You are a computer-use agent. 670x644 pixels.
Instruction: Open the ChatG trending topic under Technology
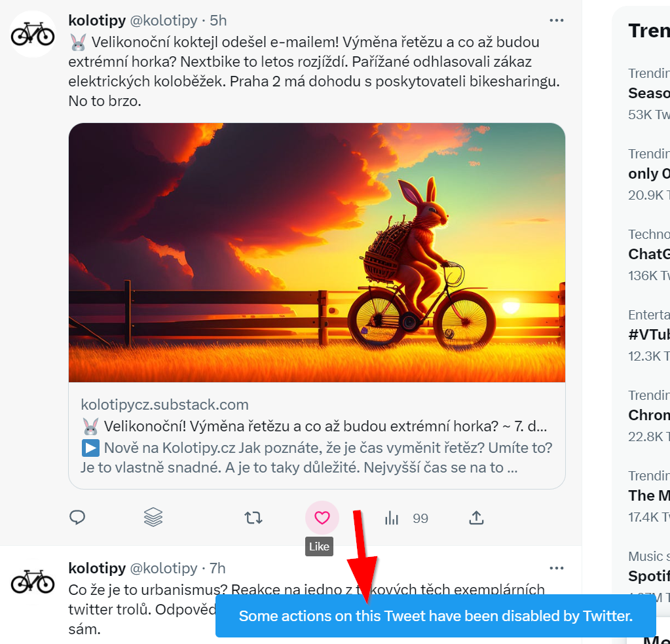pos(649,254)
